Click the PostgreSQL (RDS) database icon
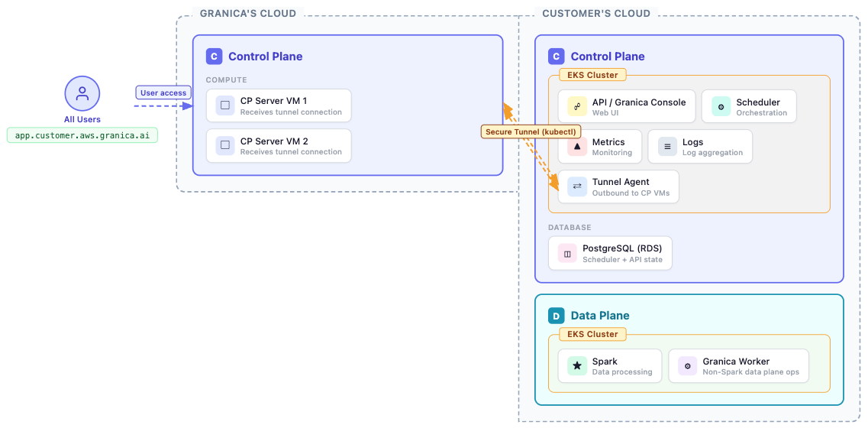The height and width of the screenshot is (428, 868). coord(567,254)
